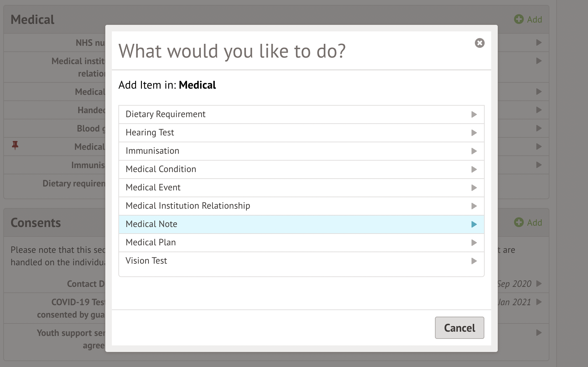Choose Medical Institution Relationship option
Viewport: 588px width, 367px height.
188,206
